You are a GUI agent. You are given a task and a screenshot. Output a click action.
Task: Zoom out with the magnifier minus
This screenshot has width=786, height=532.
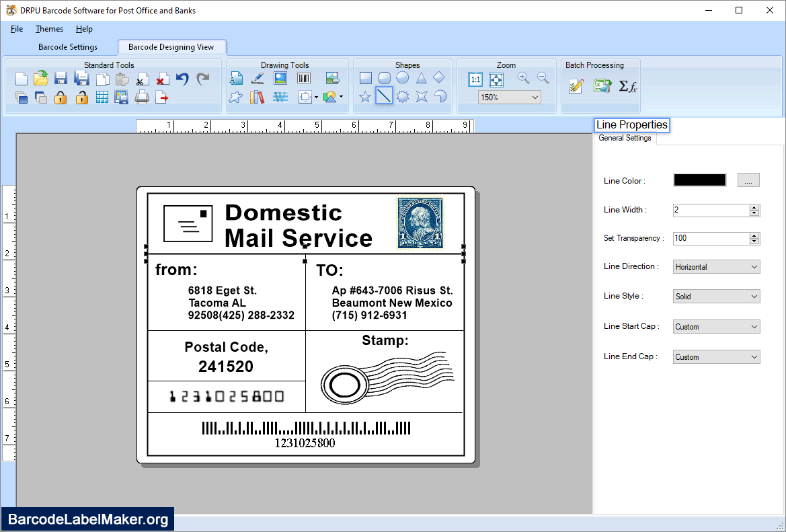tap(543, 78)
